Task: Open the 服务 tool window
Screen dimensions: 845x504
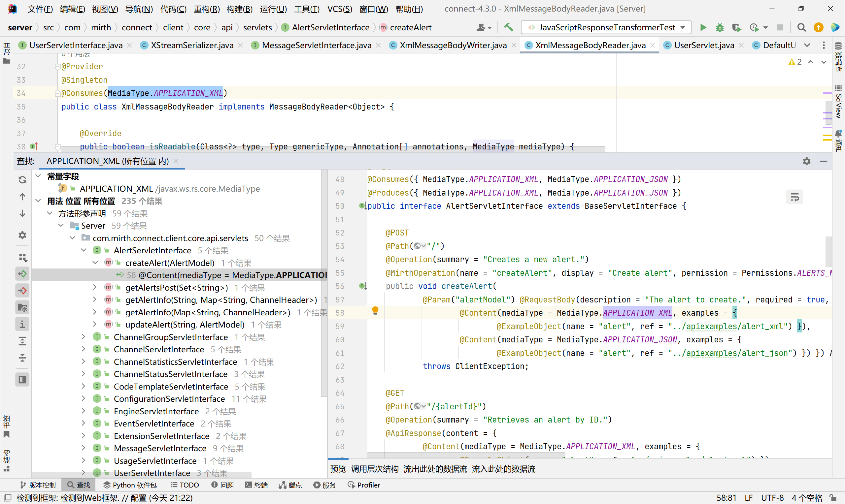Action: point(324,485)
